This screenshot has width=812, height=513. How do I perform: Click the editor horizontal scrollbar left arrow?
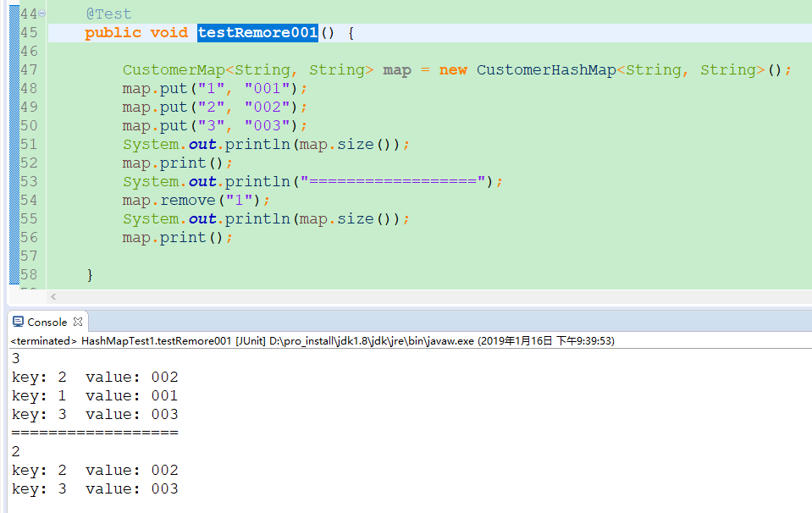53,296
